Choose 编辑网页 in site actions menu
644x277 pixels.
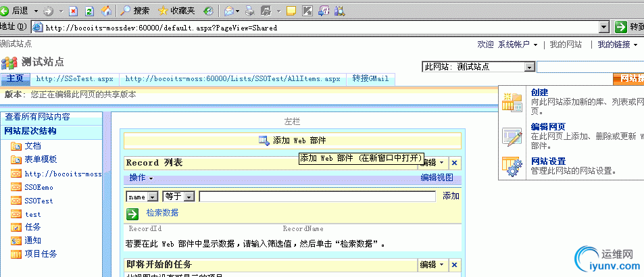coord(548,127)
